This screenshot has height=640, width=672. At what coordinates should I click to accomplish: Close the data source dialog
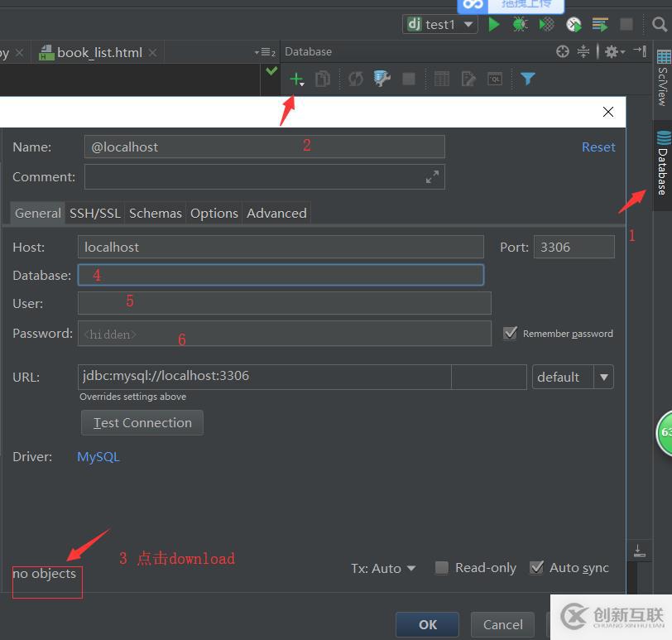(607, 112)
